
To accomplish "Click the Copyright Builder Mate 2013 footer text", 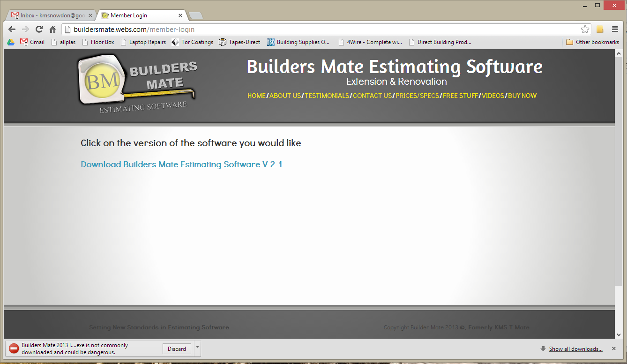I will [456, 327].
